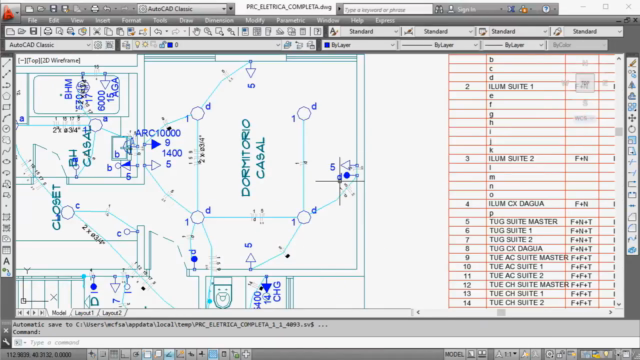Click the keyword search box in title bar

pos(387,9)
